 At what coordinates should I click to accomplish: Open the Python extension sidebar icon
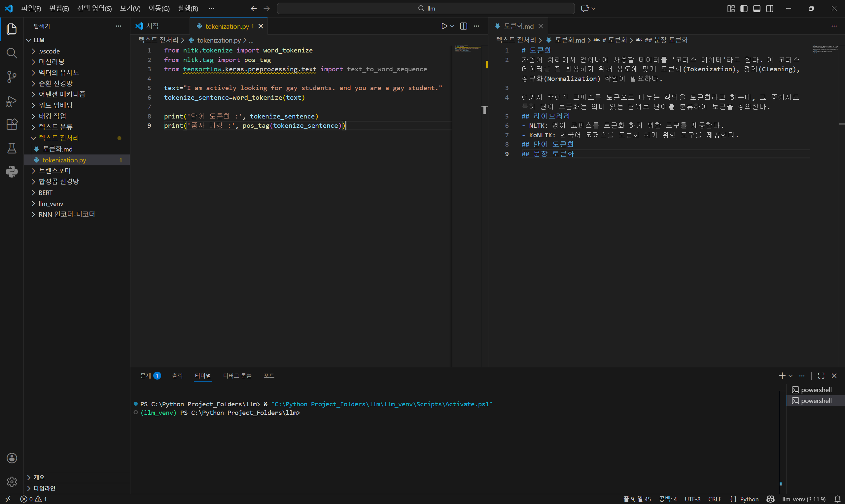pyautogui.click(x=12, y=172)
